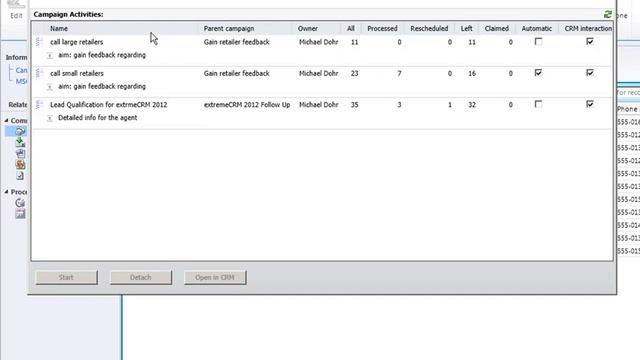This screenshot has width=640, height=360.
Task: Click the Rescheduled column header
Action: [x=429, y=29]
